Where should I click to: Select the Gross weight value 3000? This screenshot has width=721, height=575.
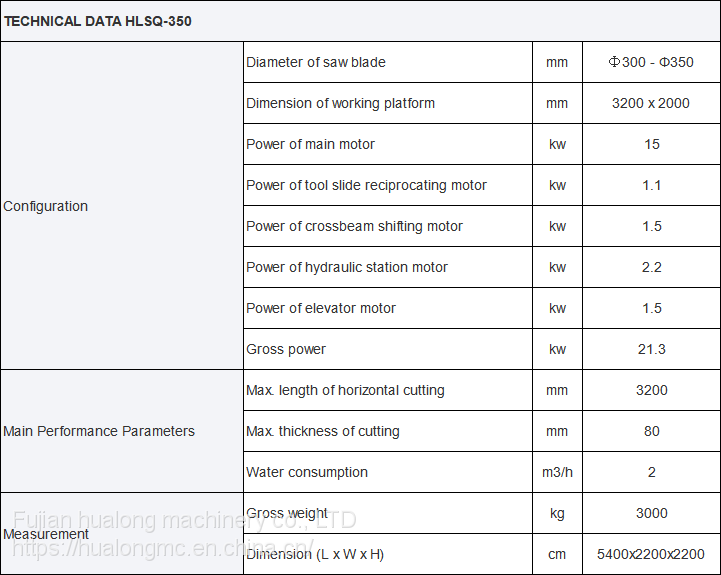point(652,513)
